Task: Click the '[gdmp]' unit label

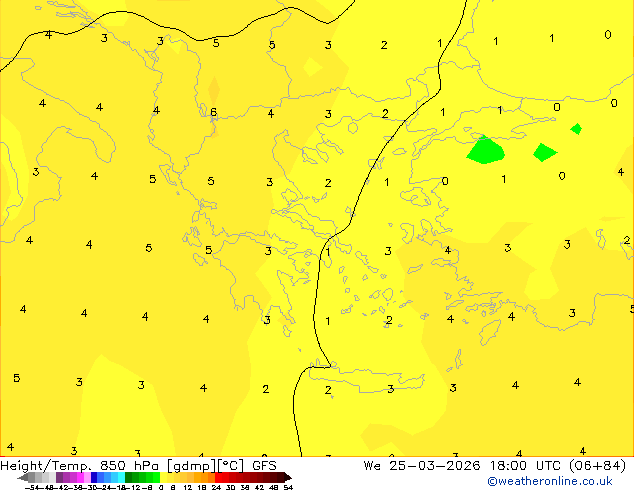Action: click(x=190, y=466)
